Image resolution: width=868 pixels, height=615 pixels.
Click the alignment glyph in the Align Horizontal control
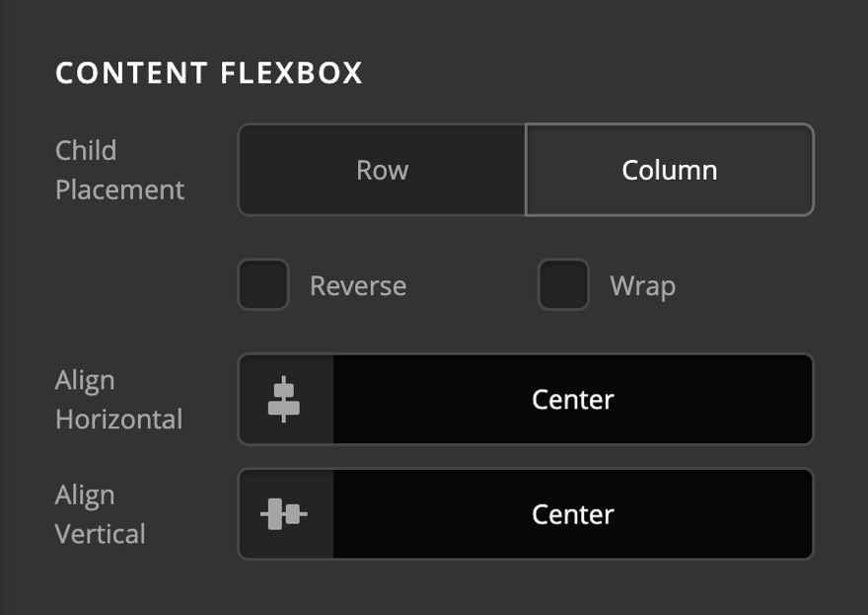tap(285, 399)
